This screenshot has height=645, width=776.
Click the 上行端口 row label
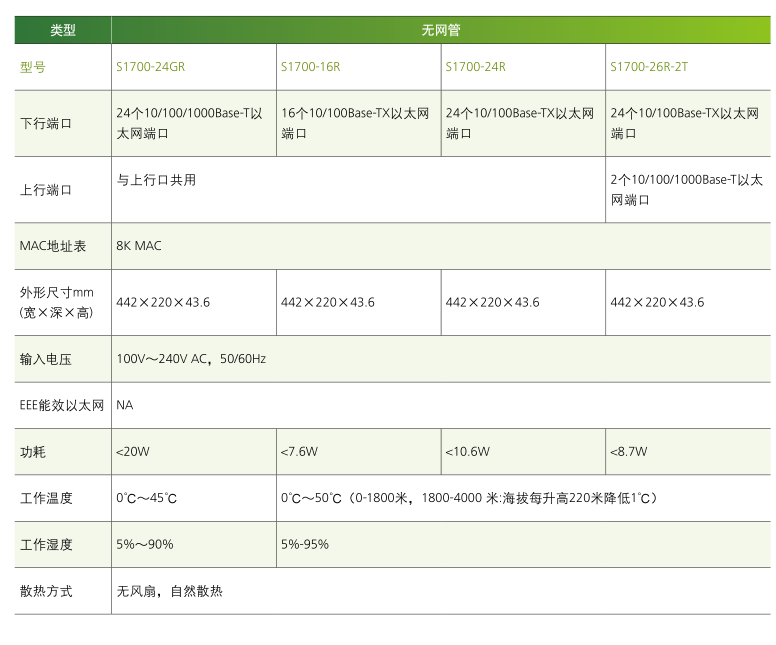pyautogui.click(x=46, y=190)
